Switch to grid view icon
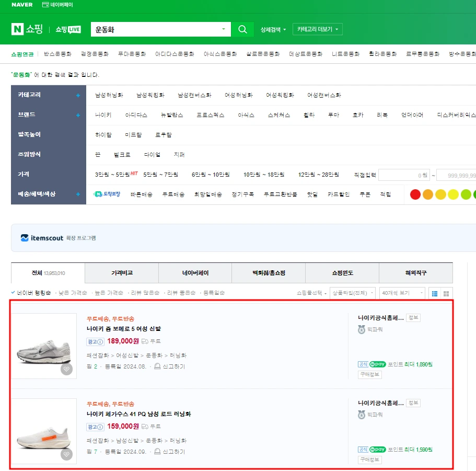Image resolution: width=476 pixels, height=471 pixels. point(446,293)
